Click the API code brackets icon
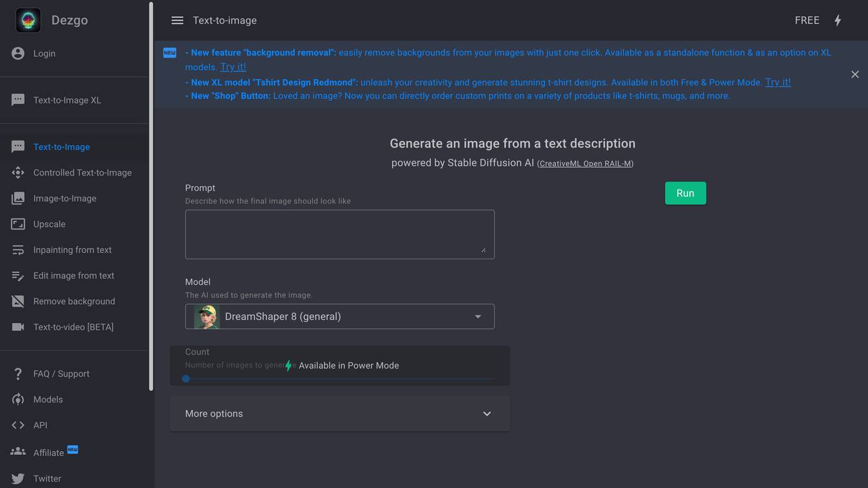The width and height of the screenshot is (868, 488). (x=18, y=425)
